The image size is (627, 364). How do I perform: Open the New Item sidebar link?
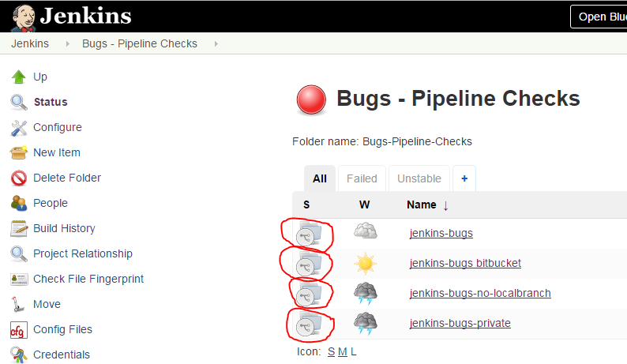57,152
